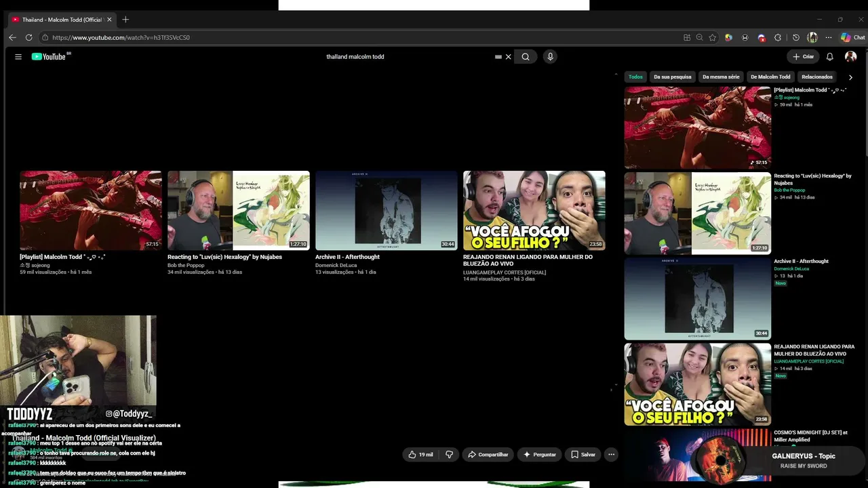This screenshot has width=868, height=488.
Task: Open Reajando Renan endscreen video thumbnail
Action: (x=534, y=210)
